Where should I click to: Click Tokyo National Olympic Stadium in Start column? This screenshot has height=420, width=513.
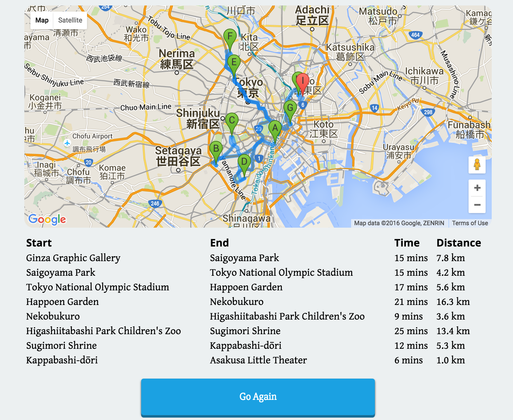98,287
